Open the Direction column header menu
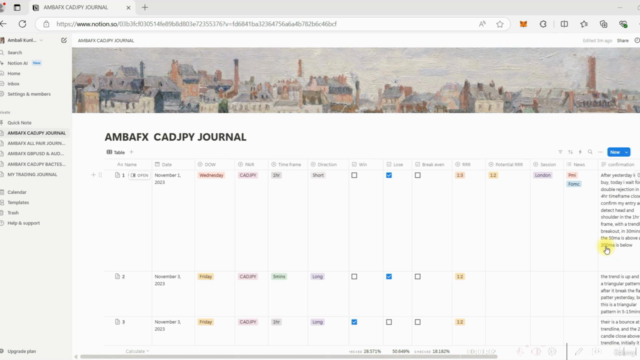This screenshot has width=640, height=360. click(x=328, y=164)
